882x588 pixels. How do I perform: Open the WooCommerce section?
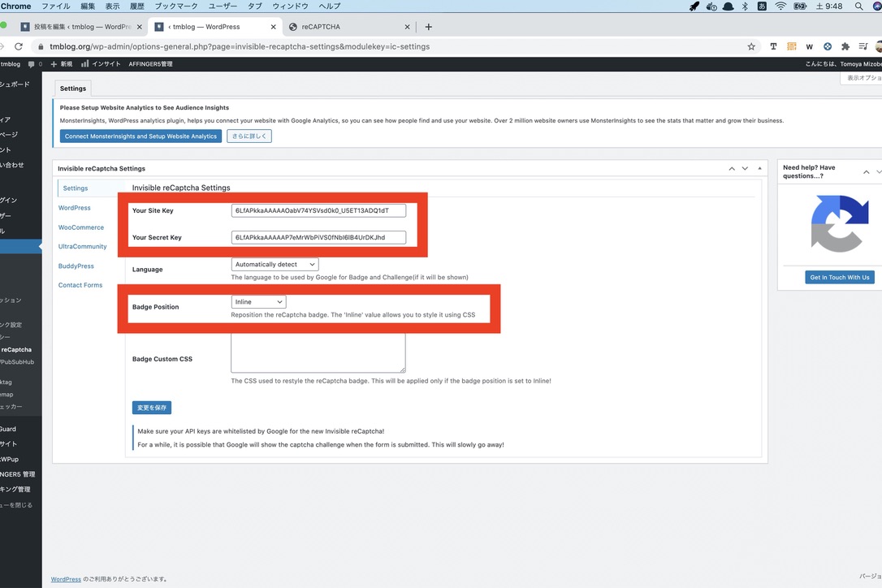coord(81,228)
